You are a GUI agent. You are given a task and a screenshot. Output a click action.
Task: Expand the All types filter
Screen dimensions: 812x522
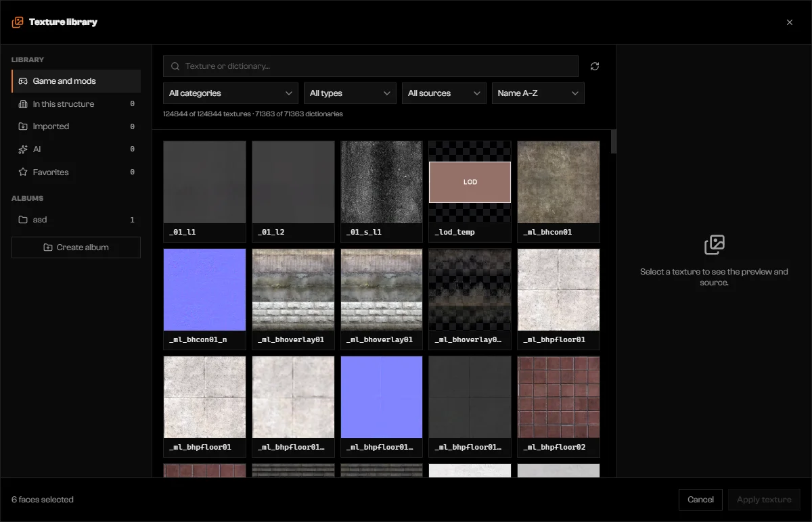[350, 93]
